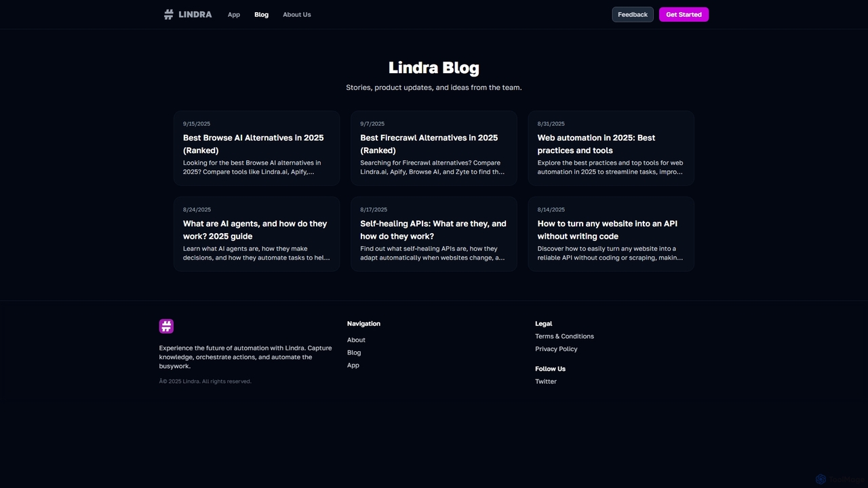Click the Get Started button
Viewport: 868px width, 488px height.
tap(684, 14)
